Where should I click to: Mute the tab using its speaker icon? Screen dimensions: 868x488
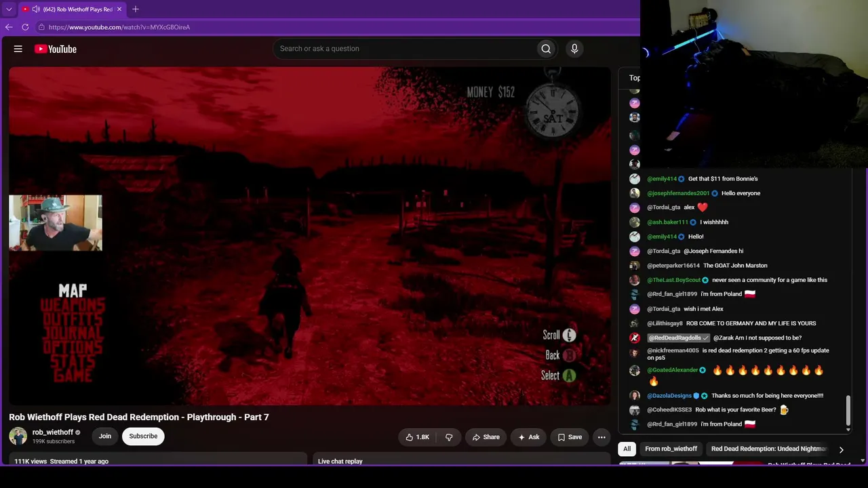35,9
